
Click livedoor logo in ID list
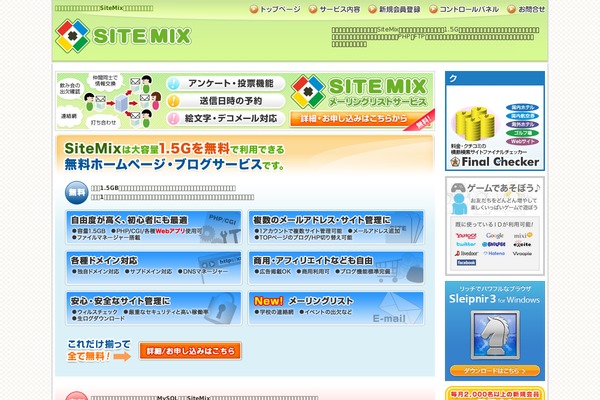[x=466, y=253]
